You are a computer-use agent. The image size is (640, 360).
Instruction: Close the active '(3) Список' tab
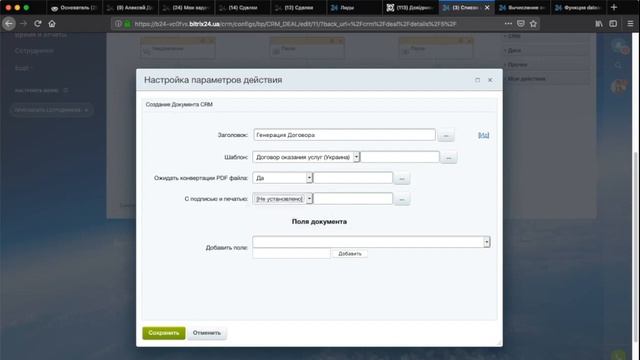click(487, 7)
